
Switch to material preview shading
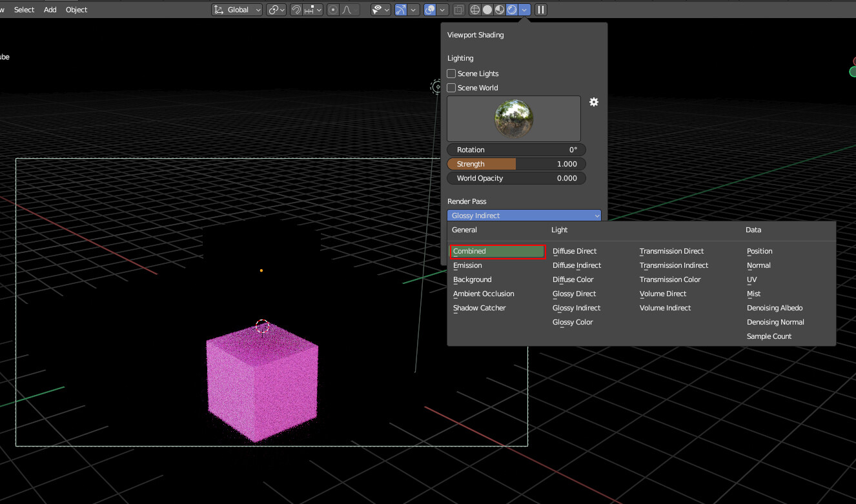[x=500, y=10]
